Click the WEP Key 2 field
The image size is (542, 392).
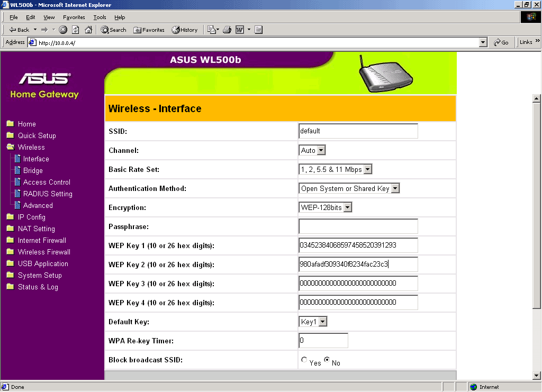[x=358, y=264]
